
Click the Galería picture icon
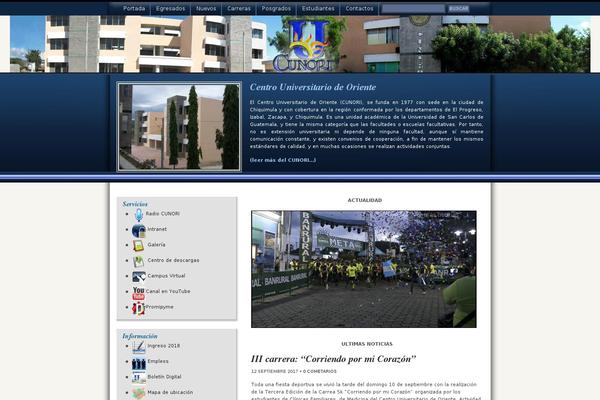click(x=139, y=245)
